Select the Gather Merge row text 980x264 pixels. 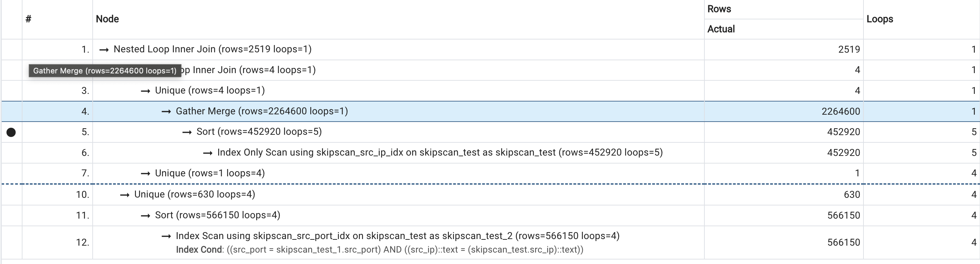click(262, 111)
